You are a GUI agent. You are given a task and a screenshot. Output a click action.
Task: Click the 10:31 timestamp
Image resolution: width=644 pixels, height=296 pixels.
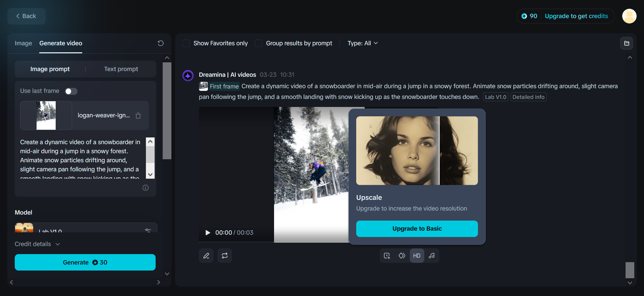(x=287, y=75)
